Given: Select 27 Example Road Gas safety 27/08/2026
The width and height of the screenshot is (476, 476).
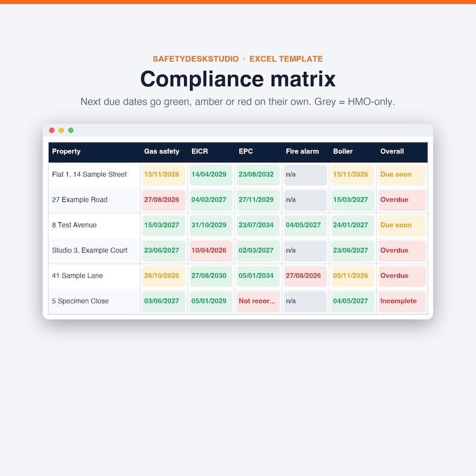Looking at the screenshot, I should point(164,200).
